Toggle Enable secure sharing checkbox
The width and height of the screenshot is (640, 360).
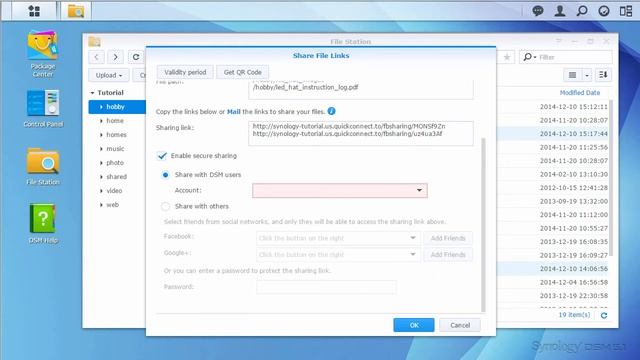pos(162,156)
